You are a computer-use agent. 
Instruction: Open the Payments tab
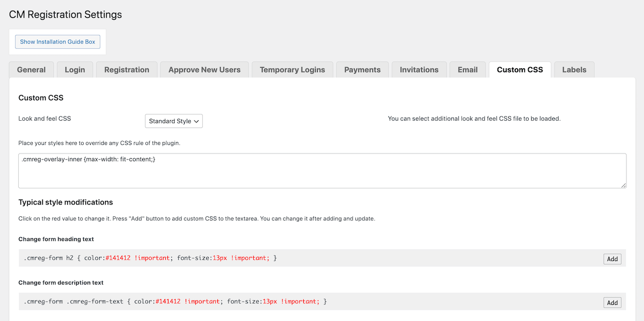coord(362,70)
